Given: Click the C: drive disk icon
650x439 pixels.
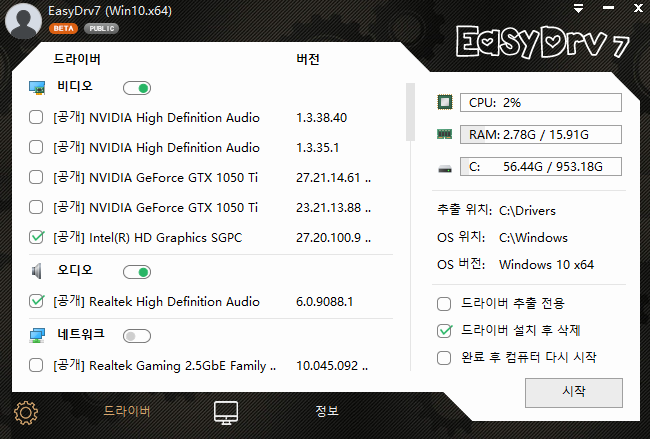Looking at the screenshot, I should (445, 167).
